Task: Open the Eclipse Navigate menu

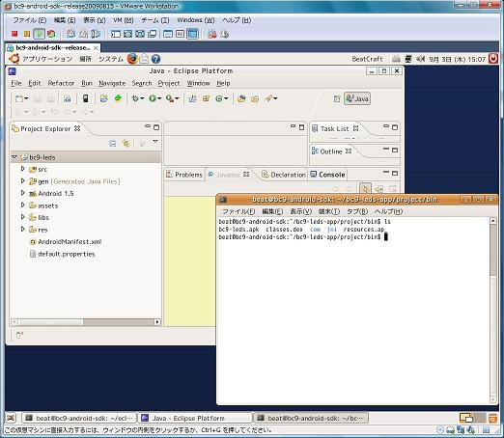Action: 112,83
